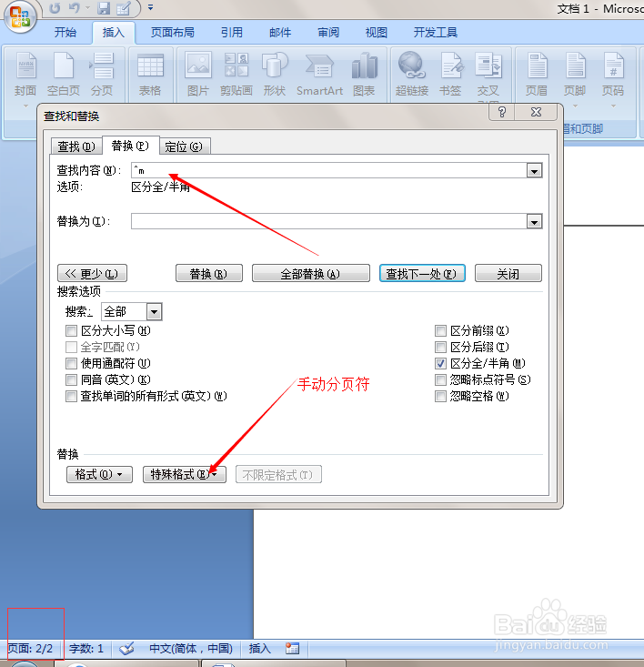Click 中文(简体，中国) language indicator

click(x=191, y=649)
